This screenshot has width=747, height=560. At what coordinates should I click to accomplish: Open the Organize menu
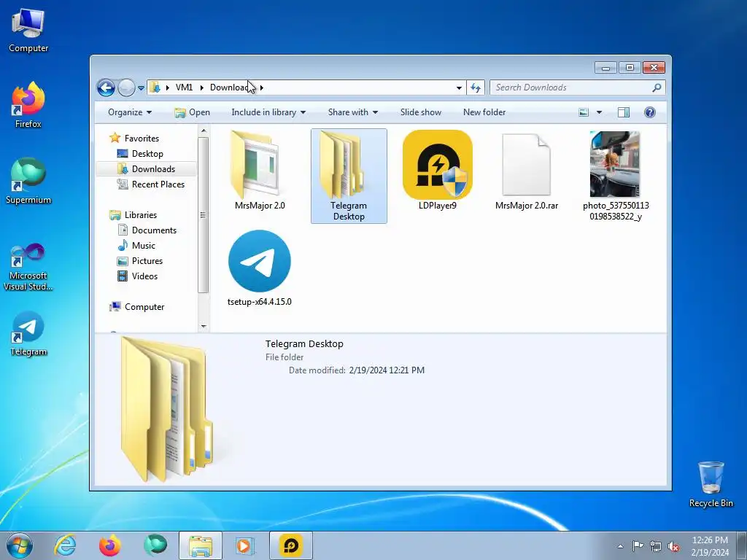click(130, 112)
